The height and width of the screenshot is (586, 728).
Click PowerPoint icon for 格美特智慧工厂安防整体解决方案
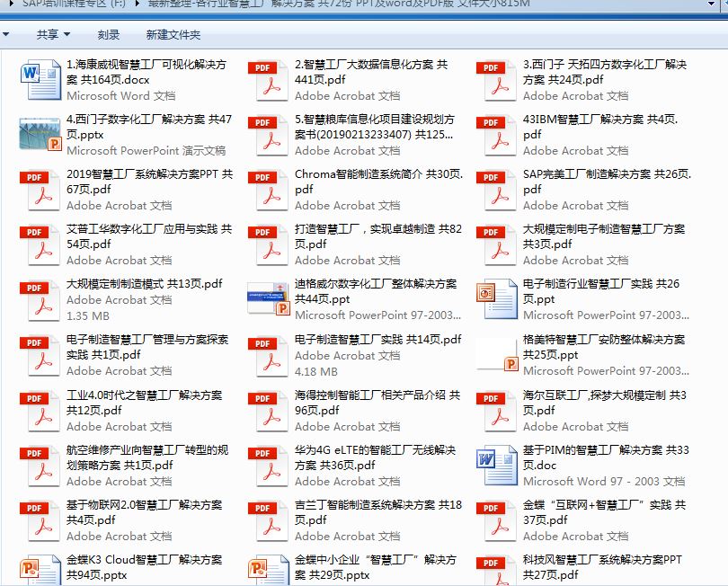[x=497, y=355]
